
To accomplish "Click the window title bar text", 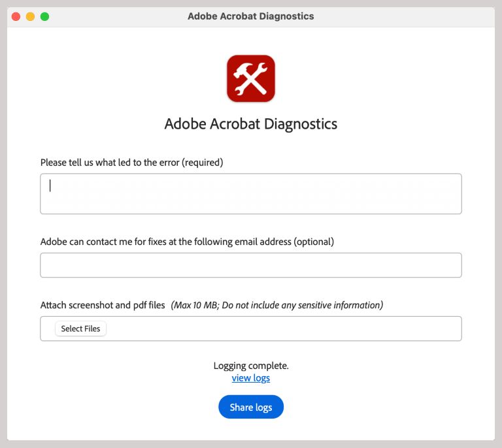I will pos(251,16).
